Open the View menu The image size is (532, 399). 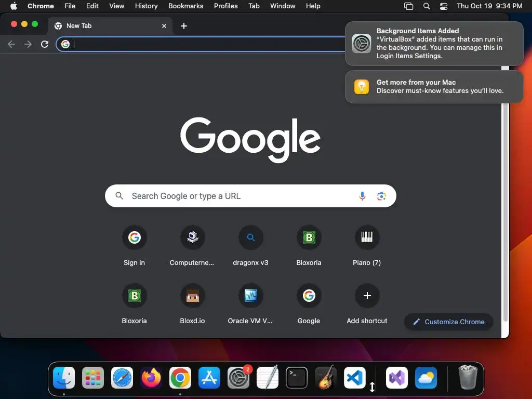coord(117,6)
